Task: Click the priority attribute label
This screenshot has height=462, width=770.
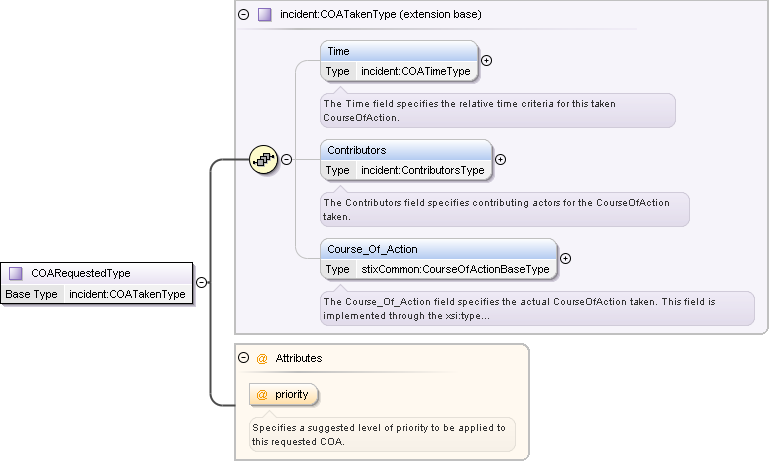Action: click(292, 395)
